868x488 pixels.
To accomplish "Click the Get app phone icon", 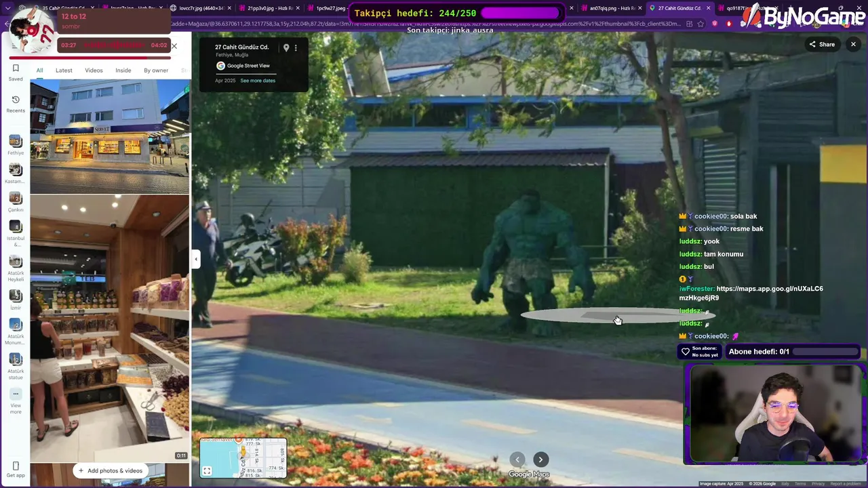I will (16, 466).
